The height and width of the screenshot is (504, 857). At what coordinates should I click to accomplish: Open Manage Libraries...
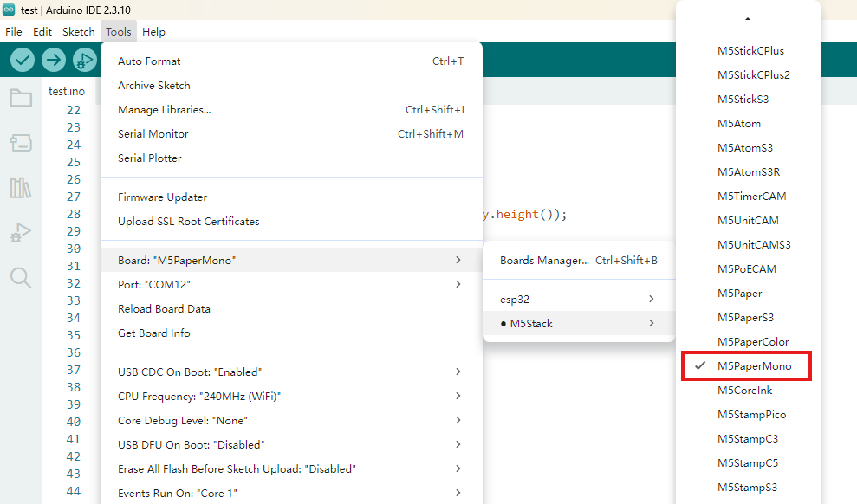[291, 110]
